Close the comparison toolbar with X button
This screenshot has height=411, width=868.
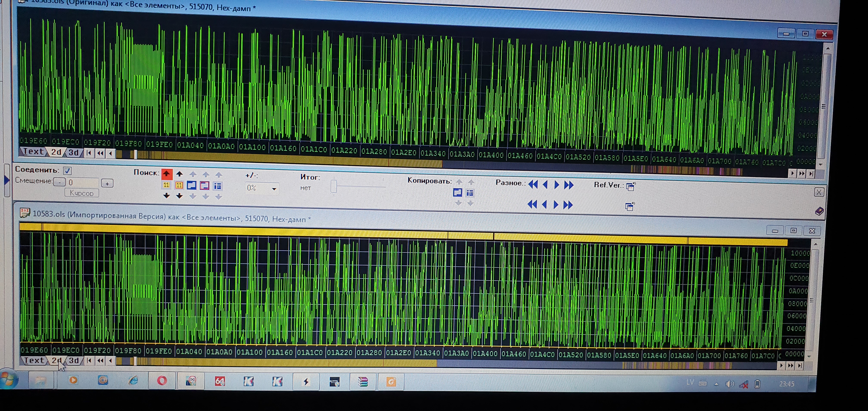[x=819, y=192]
